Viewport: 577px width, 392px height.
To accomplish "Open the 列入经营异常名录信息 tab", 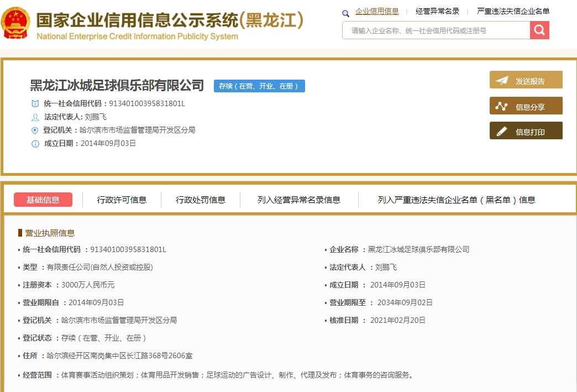I will coord(299,200).
